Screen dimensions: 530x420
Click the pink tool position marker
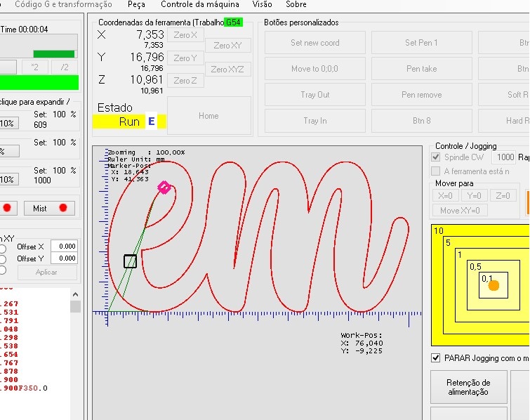(164, 188)
